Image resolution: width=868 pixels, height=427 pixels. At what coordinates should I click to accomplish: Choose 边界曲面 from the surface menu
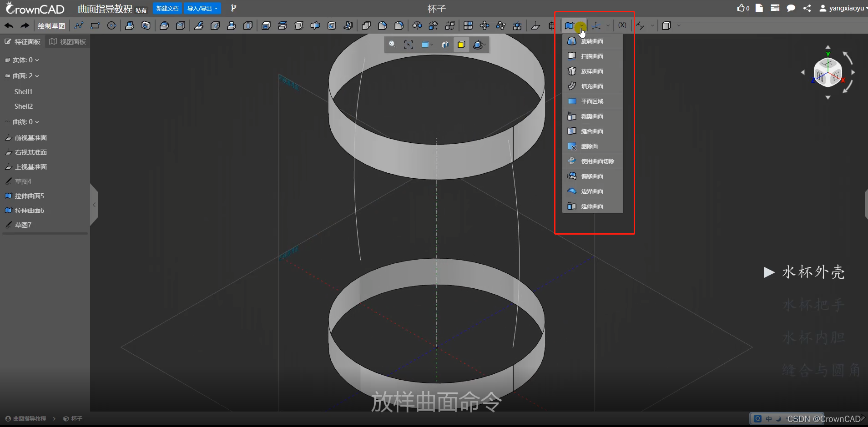coord(592,191)
